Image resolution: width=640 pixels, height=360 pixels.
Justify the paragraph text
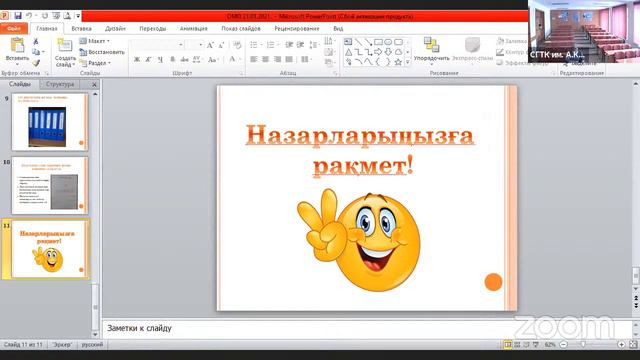click(289, 60)
